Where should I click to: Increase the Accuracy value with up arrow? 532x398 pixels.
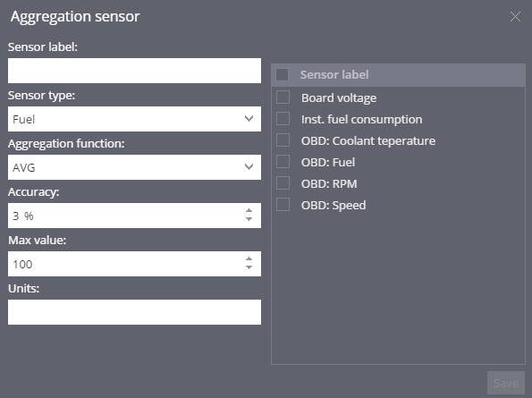(x=249, y=211)
